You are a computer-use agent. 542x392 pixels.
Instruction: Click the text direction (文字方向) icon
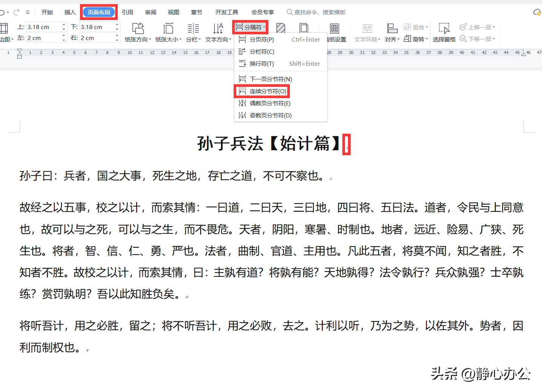218,29
